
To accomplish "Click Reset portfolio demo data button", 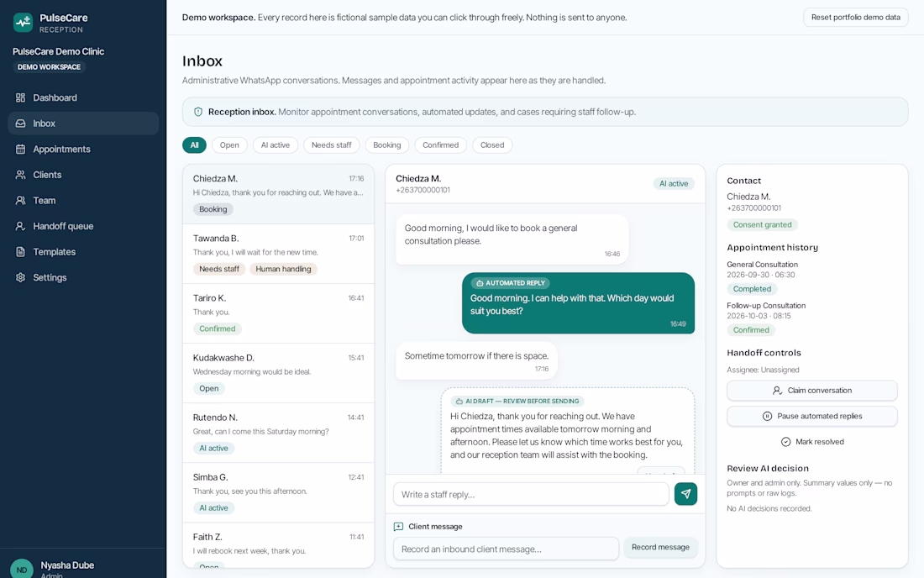I will coord(856,18).
